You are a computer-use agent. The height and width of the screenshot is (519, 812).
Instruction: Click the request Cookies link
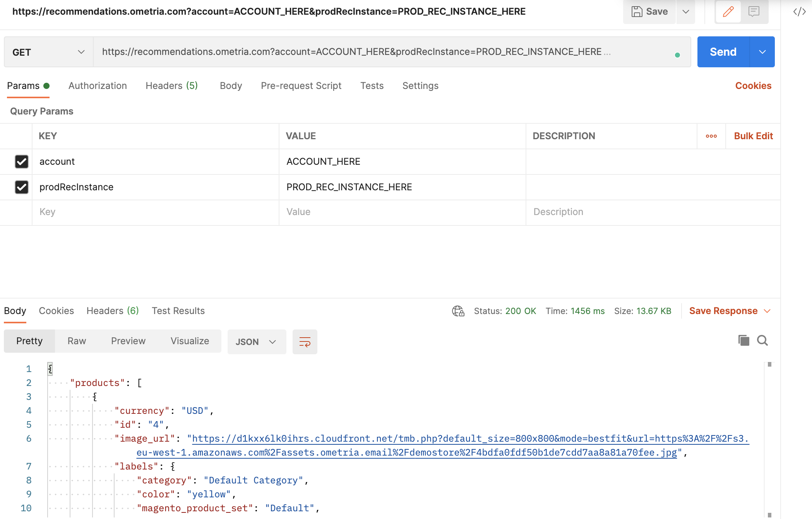(753, 86)
